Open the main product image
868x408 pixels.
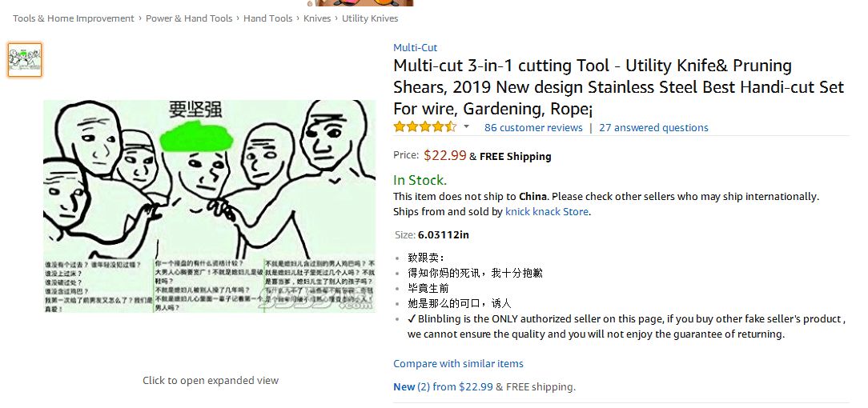click(x=209, y=206)
